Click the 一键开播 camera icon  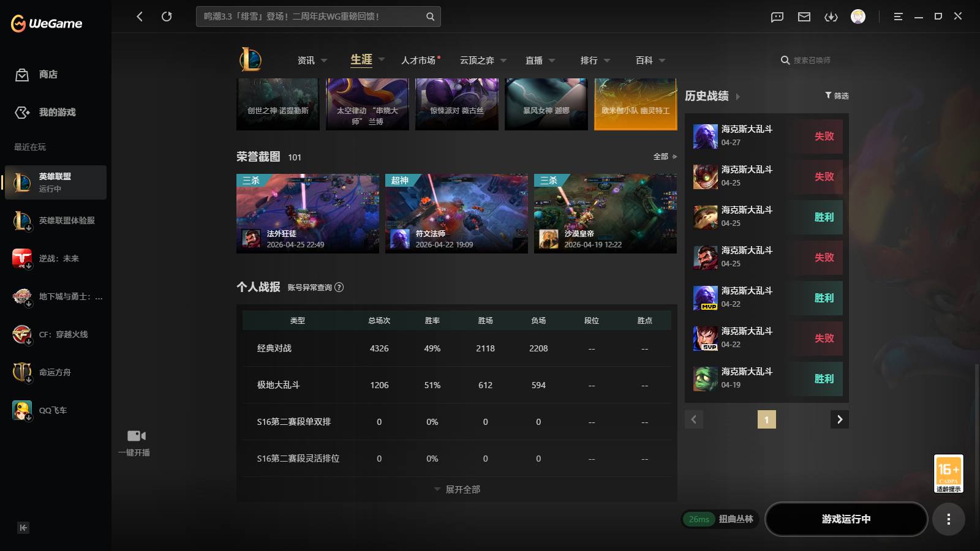136,436
